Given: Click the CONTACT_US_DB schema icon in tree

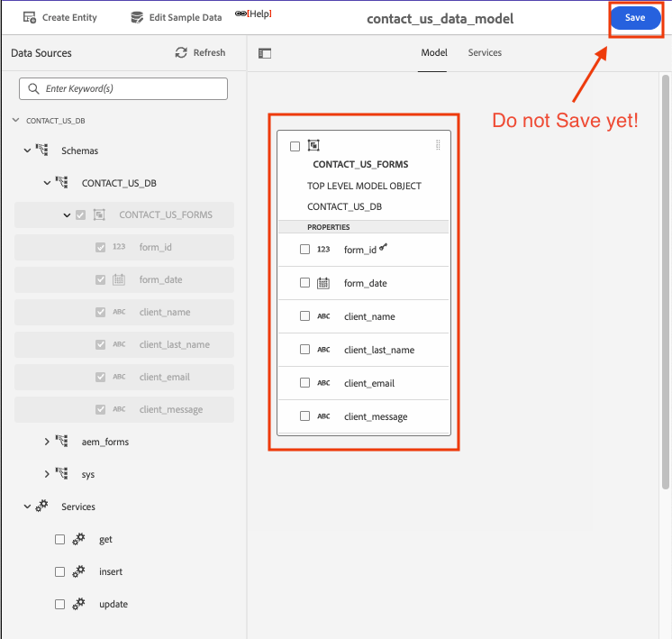Looking at the screenshot, I should 62,183.
